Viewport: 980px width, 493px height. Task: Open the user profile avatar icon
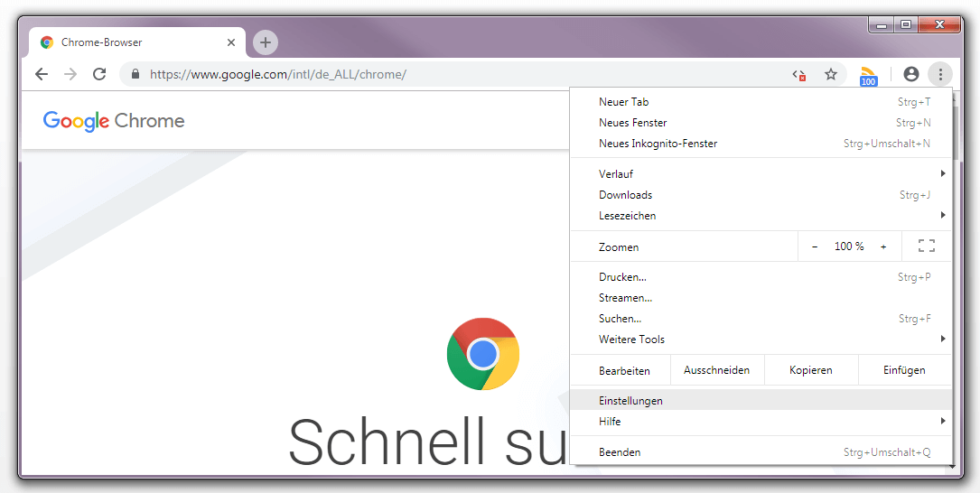(911, 74)
